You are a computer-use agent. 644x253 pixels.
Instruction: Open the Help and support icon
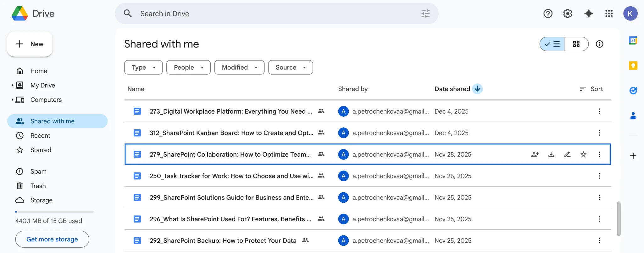point(548,14)
